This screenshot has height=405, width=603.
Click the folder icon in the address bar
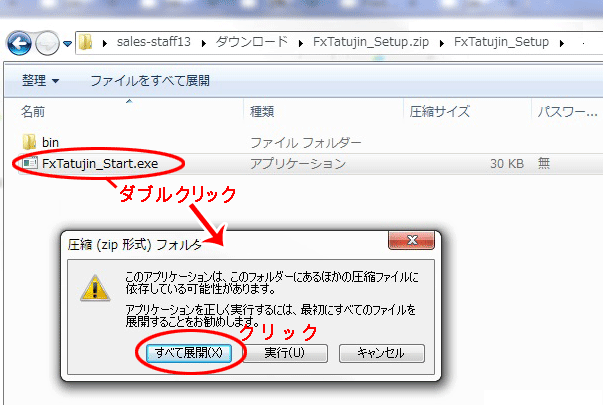tap(85, 42)
